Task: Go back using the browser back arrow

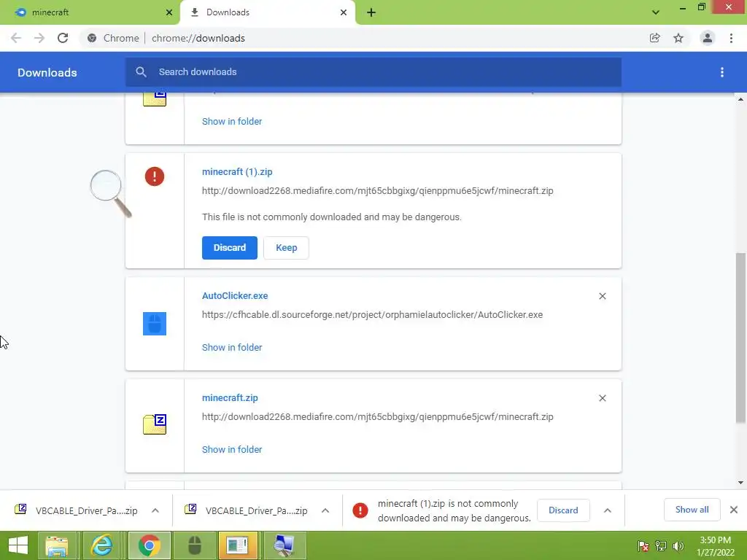Action: (16, 38)
